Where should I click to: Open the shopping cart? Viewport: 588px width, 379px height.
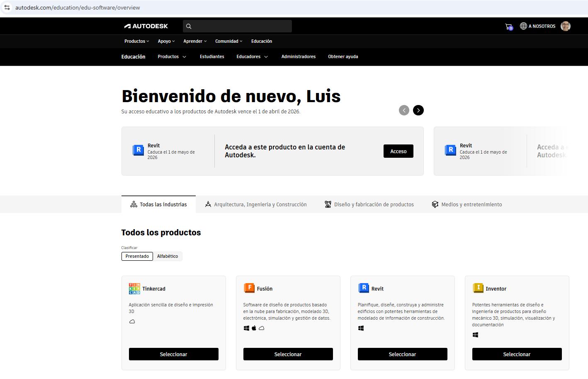tap(509, 27)
